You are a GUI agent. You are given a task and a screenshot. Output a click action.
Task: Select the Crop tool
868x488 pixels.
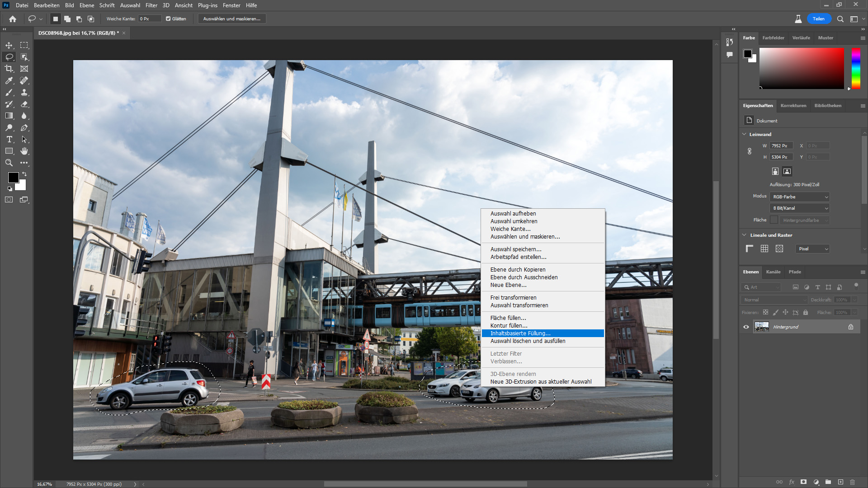pos(9,69)
